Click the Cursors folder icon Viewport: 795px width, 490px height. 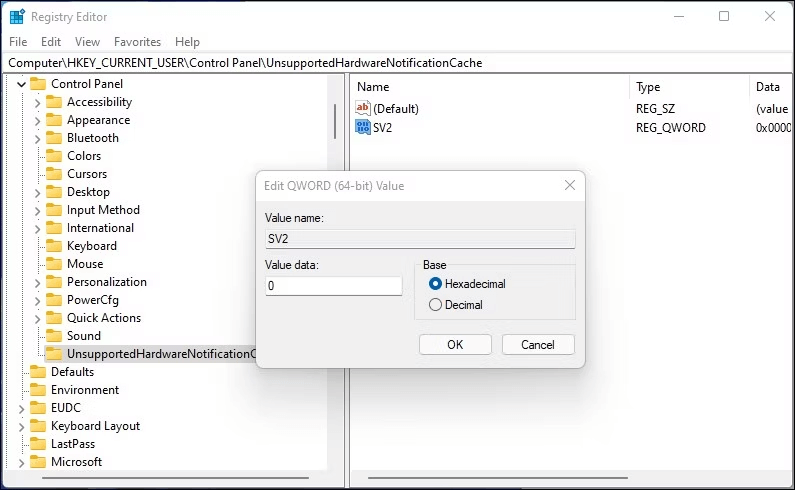[54, 174]
